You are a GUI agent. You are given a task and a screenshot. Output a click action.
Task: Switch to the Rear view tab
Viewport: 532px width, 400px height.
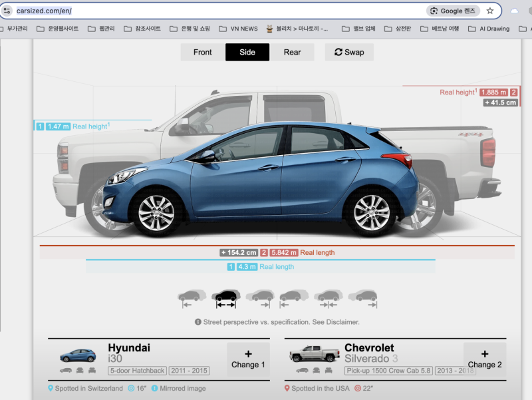[x=292, y=53]
